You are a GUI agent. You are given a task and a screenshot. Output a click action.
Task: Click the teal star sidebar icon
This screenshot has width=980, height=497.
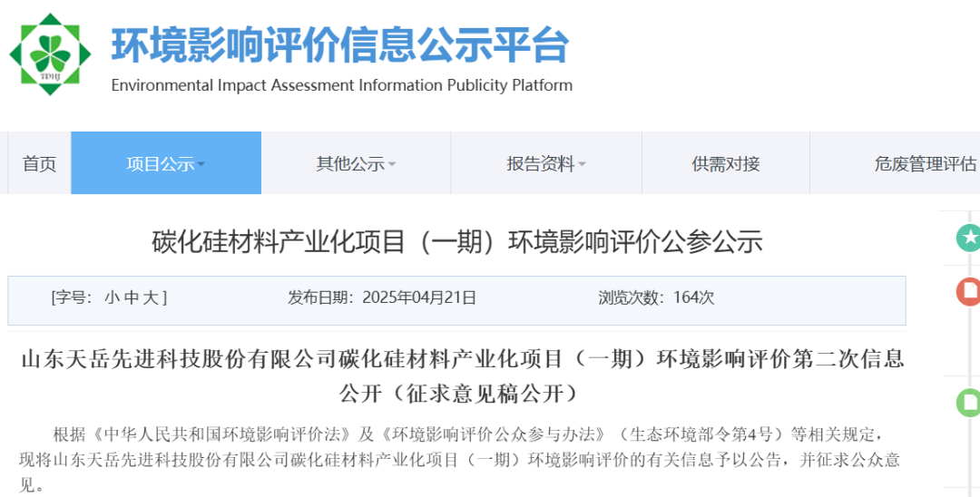point(969,238)
